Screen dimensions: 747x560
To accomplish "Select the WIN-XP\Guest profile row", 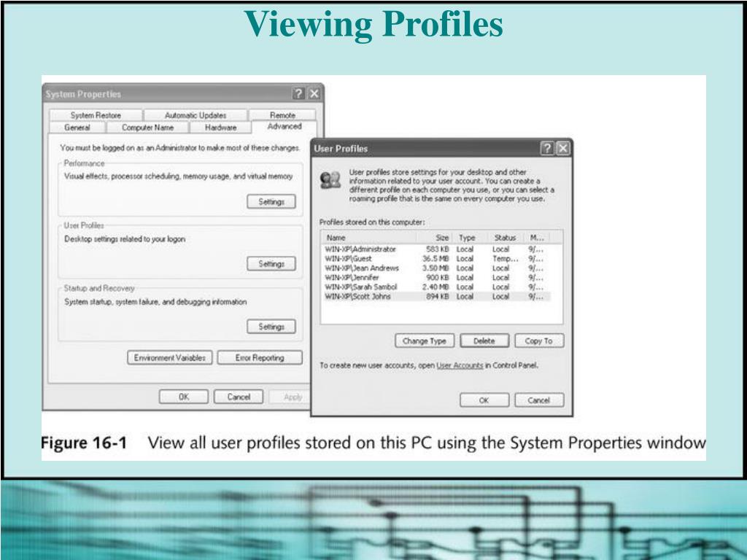I will pos(437,259).
